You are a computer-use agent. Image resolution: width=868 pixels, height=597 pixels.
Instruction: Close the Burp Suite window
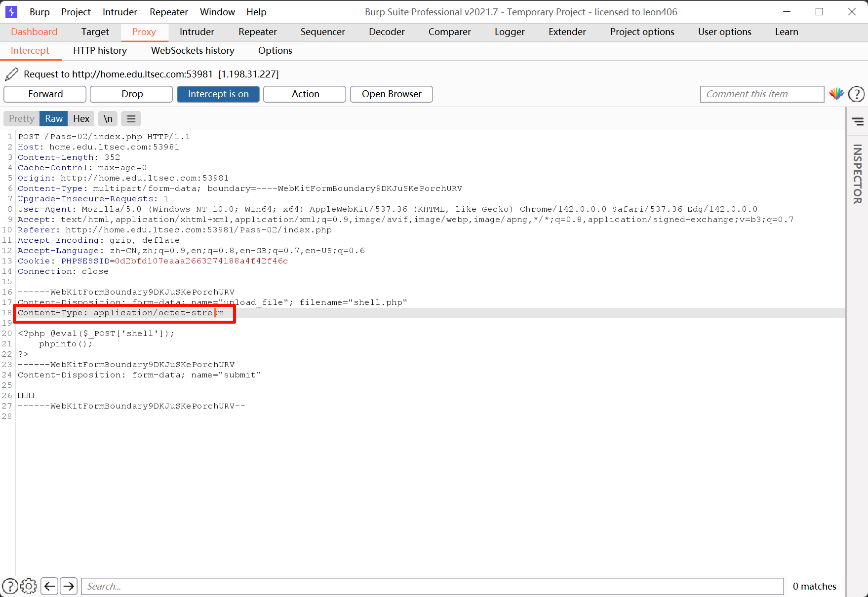tap(852, 12)
